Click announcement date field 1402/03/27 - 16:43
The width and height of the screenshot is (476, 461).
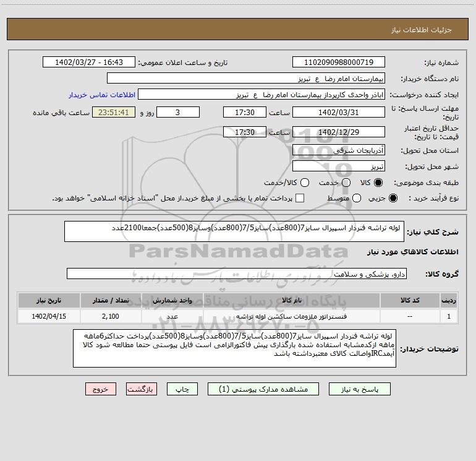click(89, 62)
